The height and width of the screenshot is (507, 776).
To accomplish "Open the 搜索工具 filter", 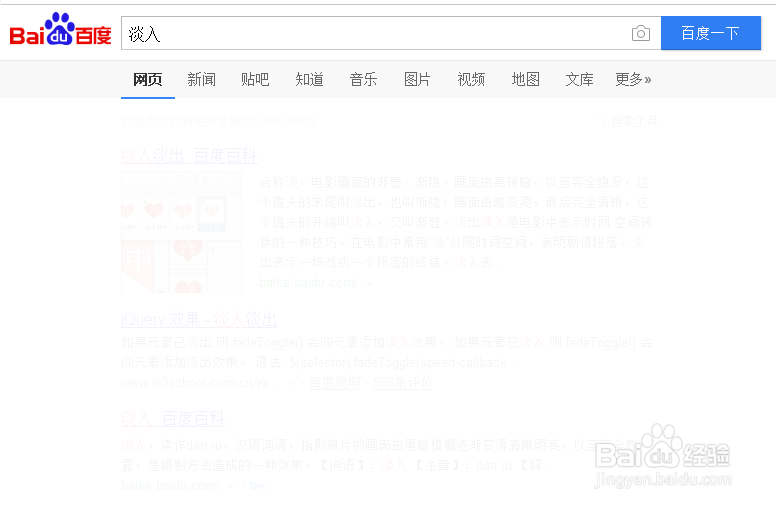I will (628, 121).
